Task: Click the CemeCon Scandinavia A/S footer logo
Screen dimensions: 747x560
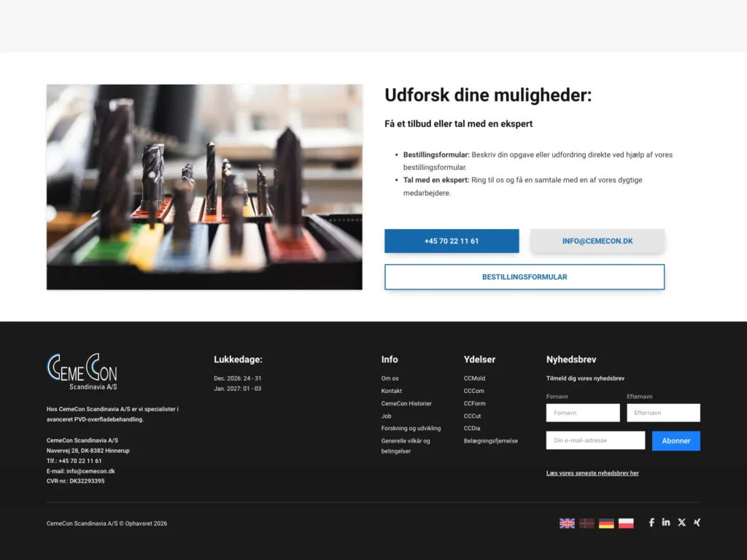Action: [x=82, y=372]
